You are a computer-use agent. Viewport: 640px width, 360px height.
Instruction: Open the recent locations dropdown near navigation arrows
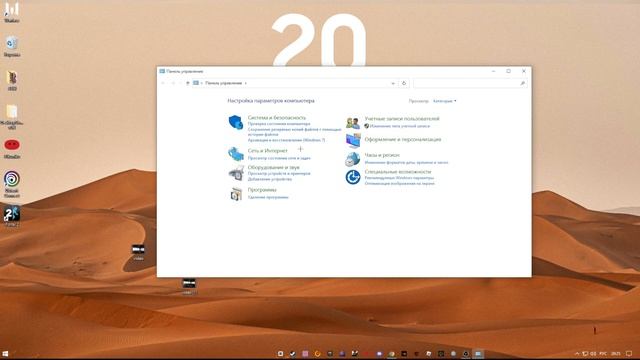(180, 83)
